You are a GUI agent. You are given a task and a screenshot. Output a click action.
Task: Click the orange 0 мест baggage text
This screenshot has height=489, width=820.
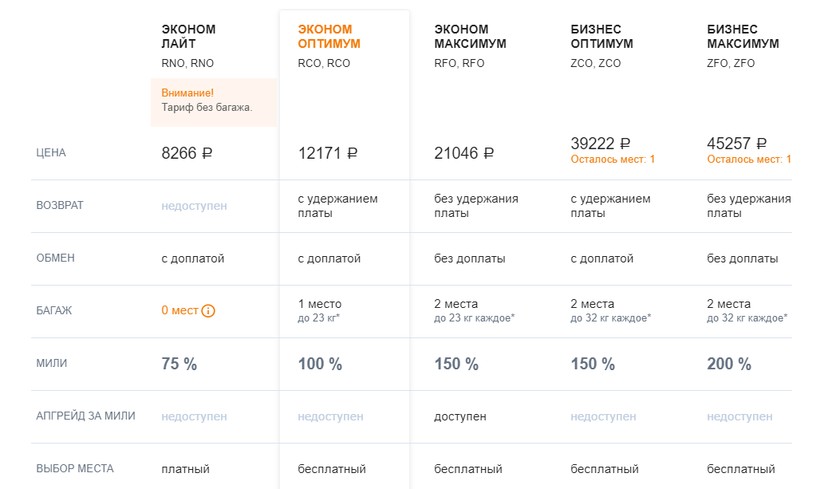click(180, 311)
